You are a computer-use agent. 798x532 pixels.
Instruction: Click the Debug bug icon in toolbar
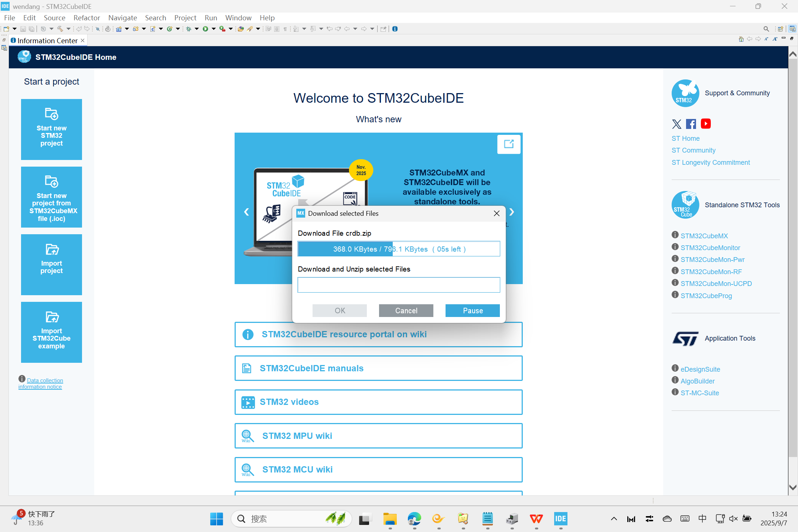[189, 29]
